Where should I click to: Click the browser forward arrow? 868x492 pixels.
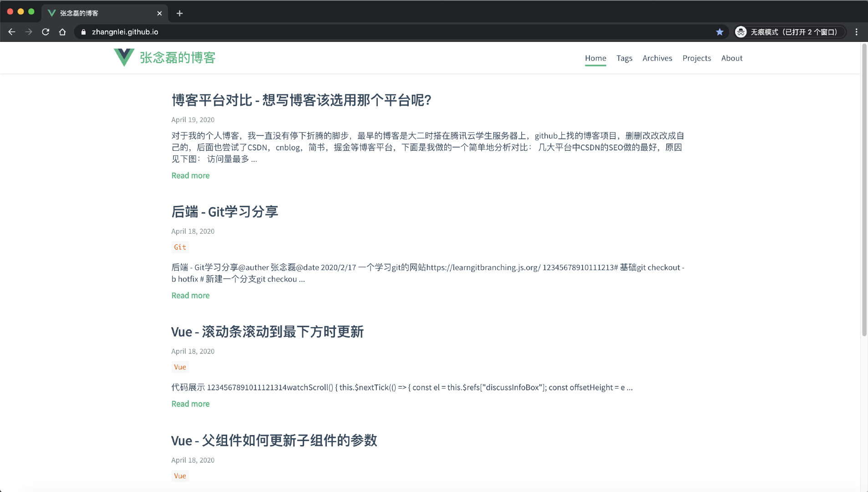(x=29, y=32)
